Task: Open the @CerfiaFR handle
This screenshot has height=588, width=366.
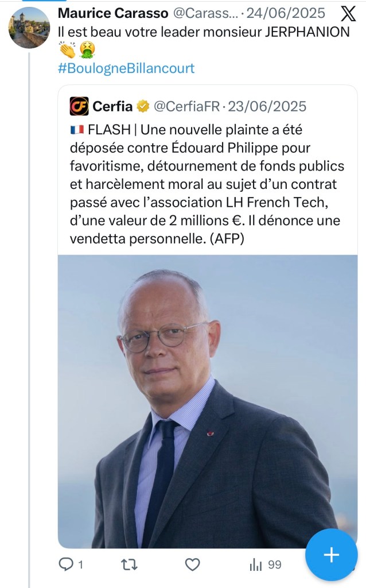Action: click(x=187, y=106)
